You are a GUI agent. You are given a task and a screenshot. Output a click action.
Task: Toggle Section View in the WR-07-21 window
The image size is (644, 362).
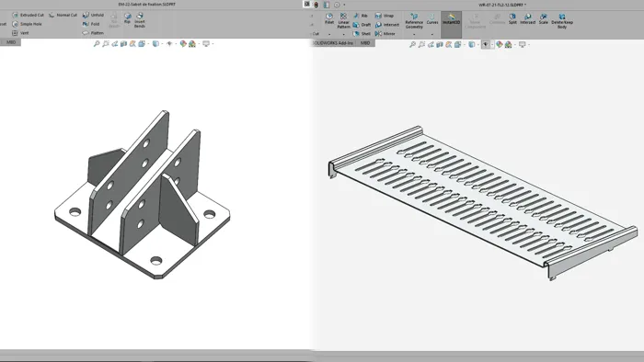[440, 44]
